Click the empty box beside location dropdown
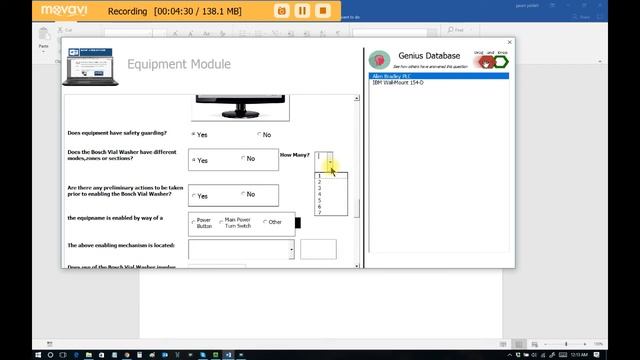640x360 pixels. pos(318,249)
